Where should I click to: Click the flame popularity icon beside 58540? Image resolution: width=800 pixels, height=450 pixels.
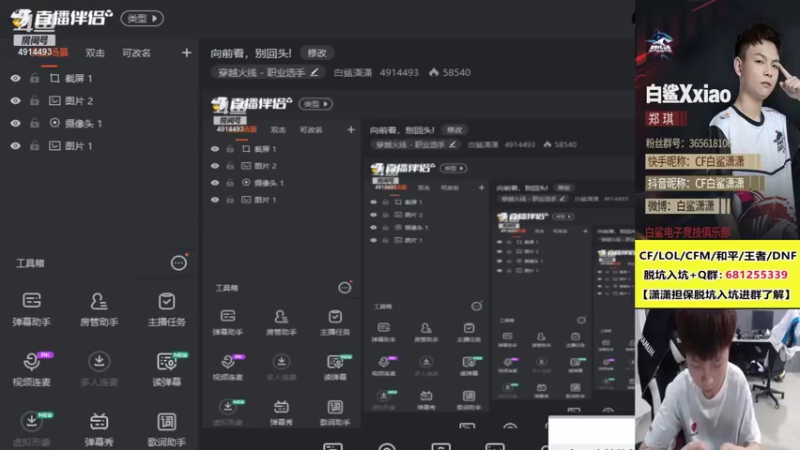(434, 72)
